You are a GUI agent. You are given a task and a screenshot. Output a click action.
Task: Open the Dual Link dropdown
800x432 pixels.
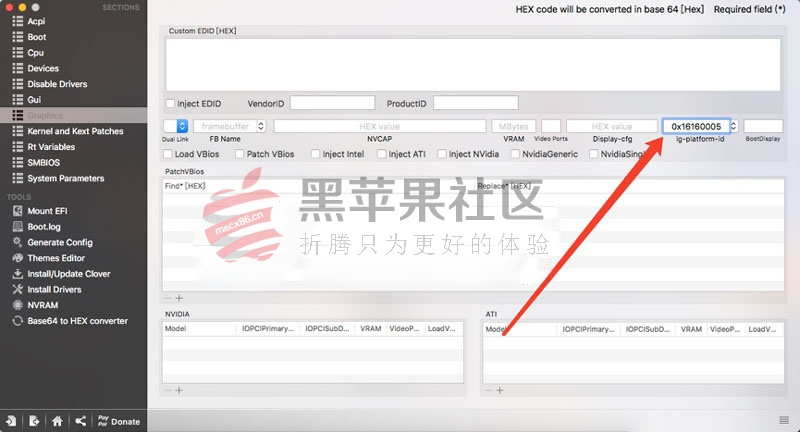[x=176, y=126]
